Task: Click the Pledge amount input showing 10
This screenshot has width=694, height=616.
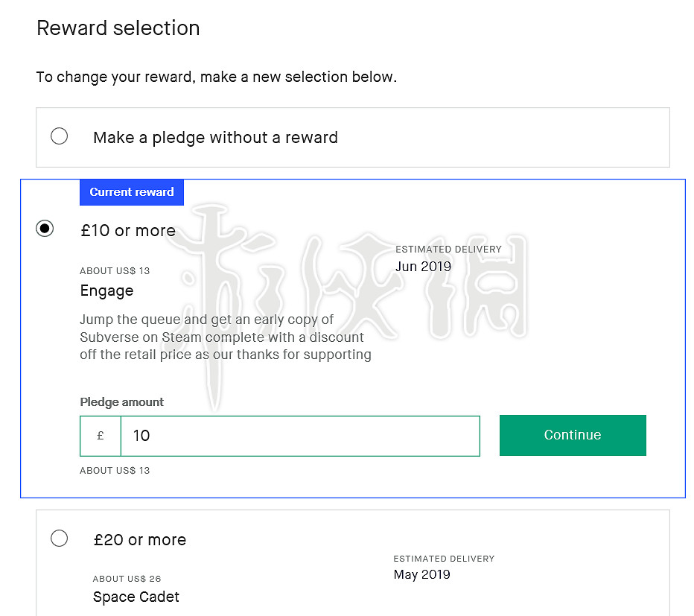Action: point(300,436)
